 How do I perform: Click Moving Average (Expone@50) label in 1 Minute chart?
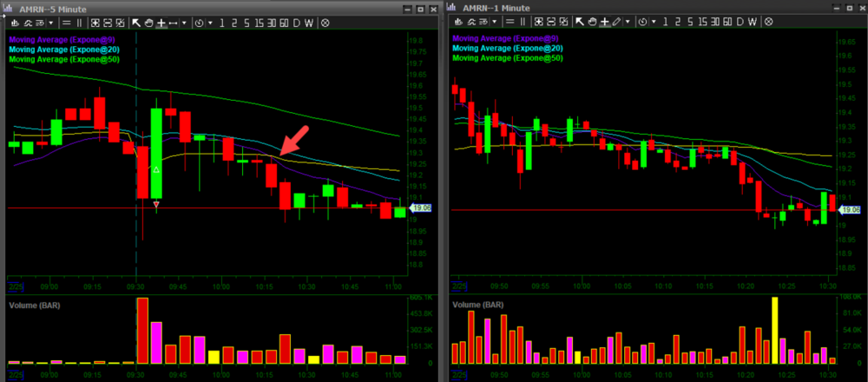508,58
